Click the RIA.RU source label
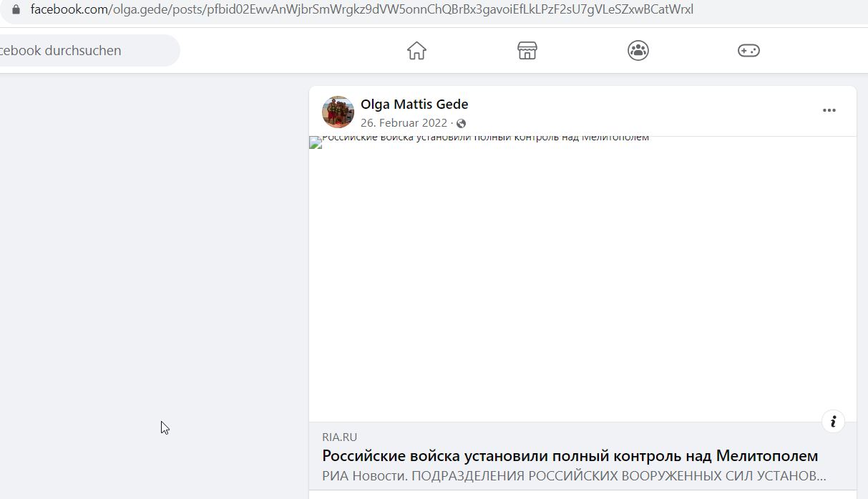The width and height of the screenshot is (868, 499). (x=339, y=437)
